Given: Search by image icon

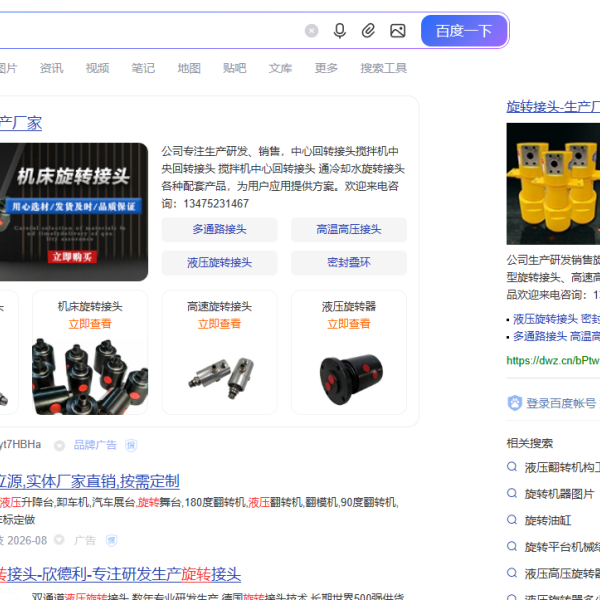Looking at the screenshot, I should [x=398, y=31].
